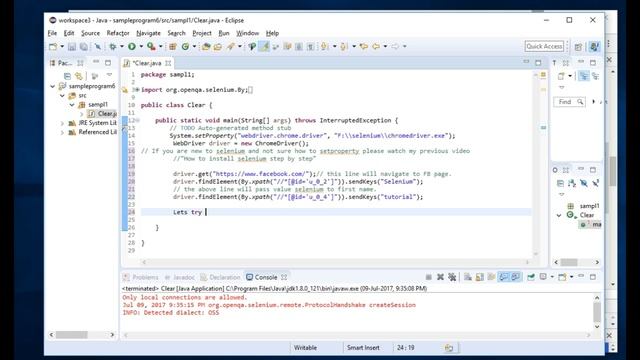The image size is (640, 360).
Task: Open the Run button dropdown arrow
Action: [x=141, y=47]
